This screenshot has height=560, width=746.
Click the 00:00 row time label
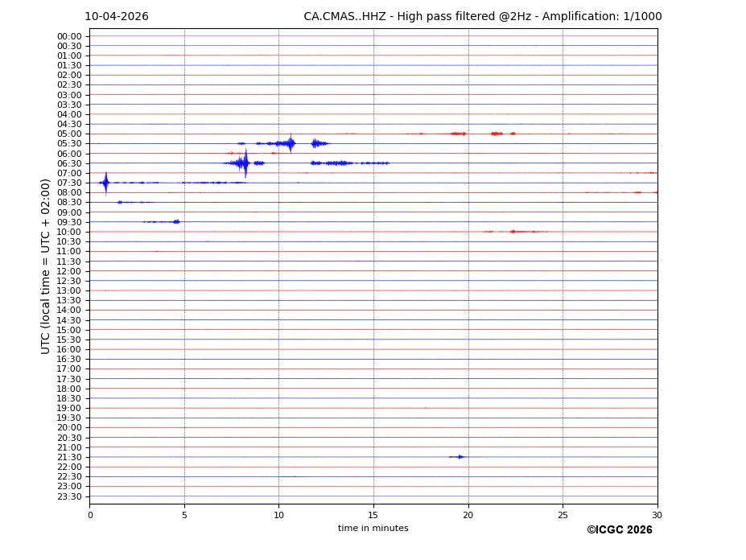pyautogui.click(x=69, y=36)
